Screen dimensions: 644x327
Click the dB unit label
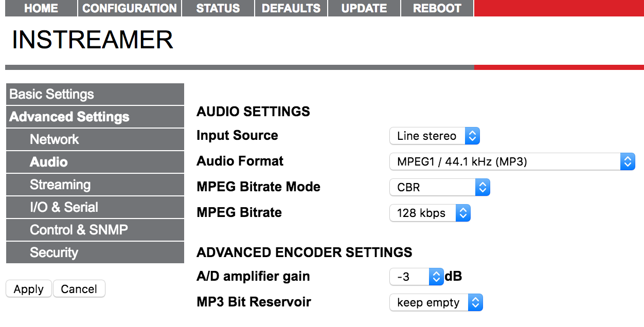click(x=453, y=277)
